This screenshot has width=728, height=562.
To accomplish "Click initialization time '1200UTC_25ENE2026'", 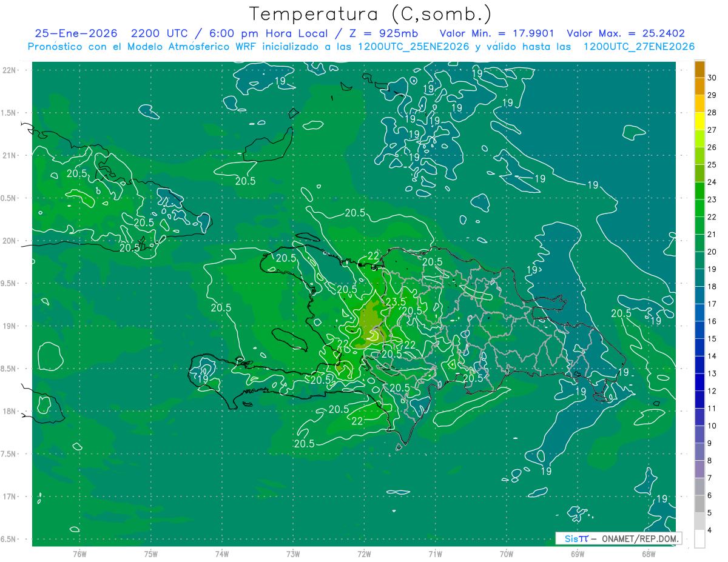I will pos(413,47).
